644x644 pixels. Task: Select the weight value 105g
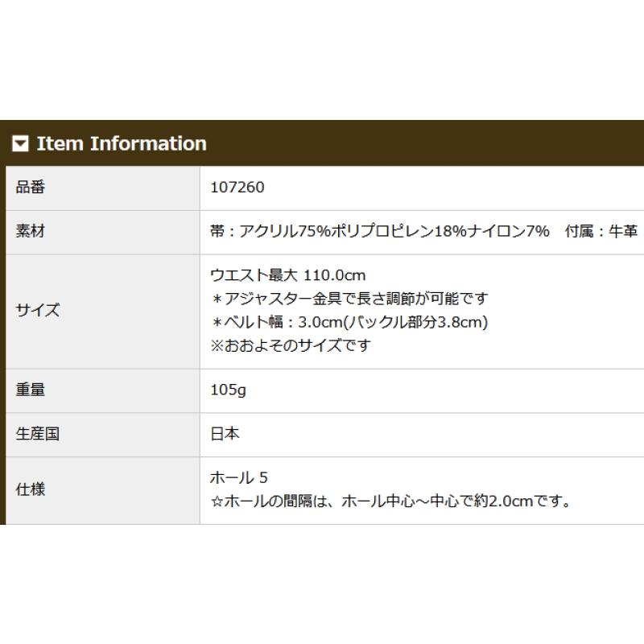(228, 390)
